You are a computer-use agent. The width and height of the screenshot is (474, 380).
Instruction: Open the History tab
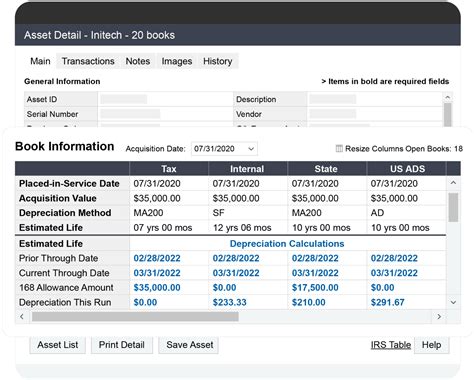pos(218,61)
